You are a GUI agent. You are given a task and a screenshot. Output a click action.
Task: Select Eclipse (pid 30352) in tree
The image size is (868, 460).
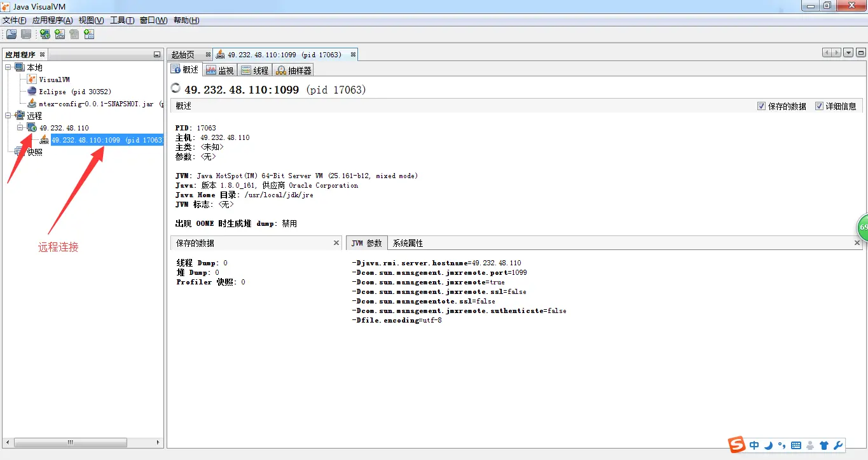[69, 92]
